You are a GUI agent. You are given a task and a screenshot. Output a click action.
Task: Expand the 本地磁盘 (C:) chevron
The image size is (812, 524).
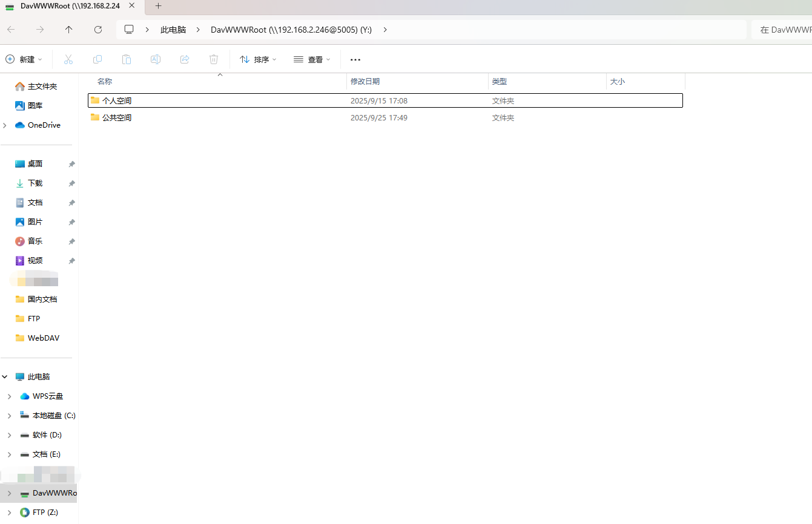[9, 416]
